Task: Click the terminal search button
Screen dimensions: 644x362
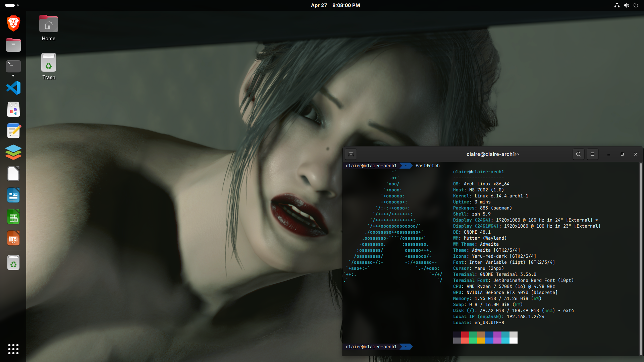Action: (x=579, y=154)
